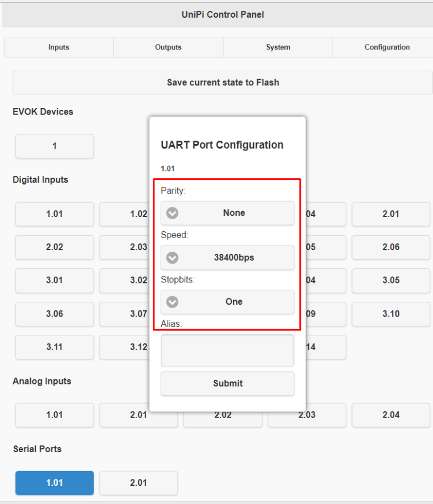Image resolution: width=433 pixels, height=504 pixels.
Task: Open the Speed dropdown showing 38400bps
Action: pyautogui.click(x=227, y=257)
